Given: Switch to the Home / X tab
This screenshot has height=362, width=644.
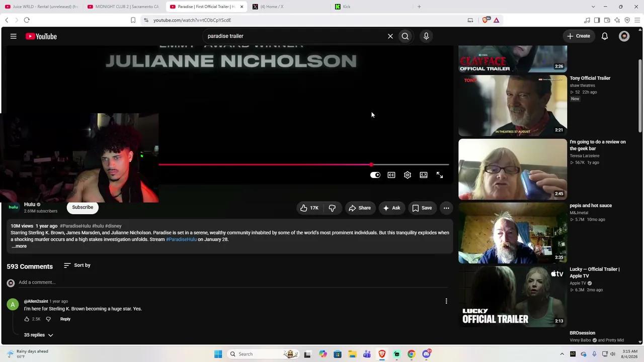Looking at the screenshot, I should [x=289, y=7].
